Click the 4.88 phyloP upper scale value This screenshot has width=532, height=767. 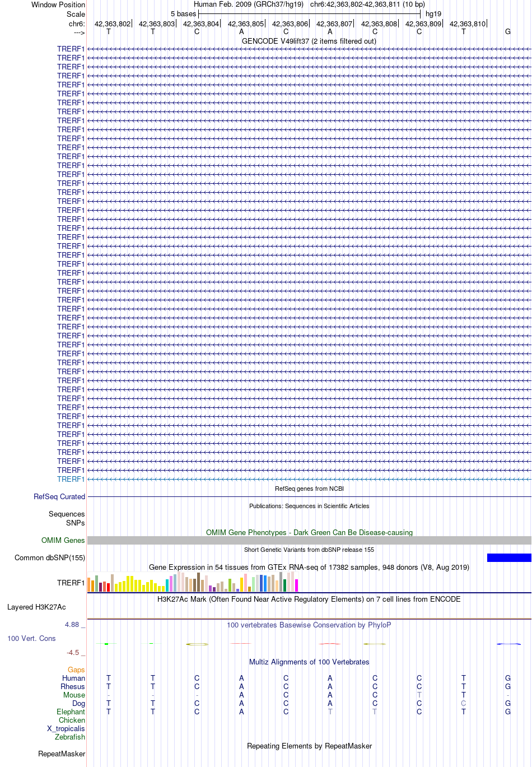(x=72, y=624)
